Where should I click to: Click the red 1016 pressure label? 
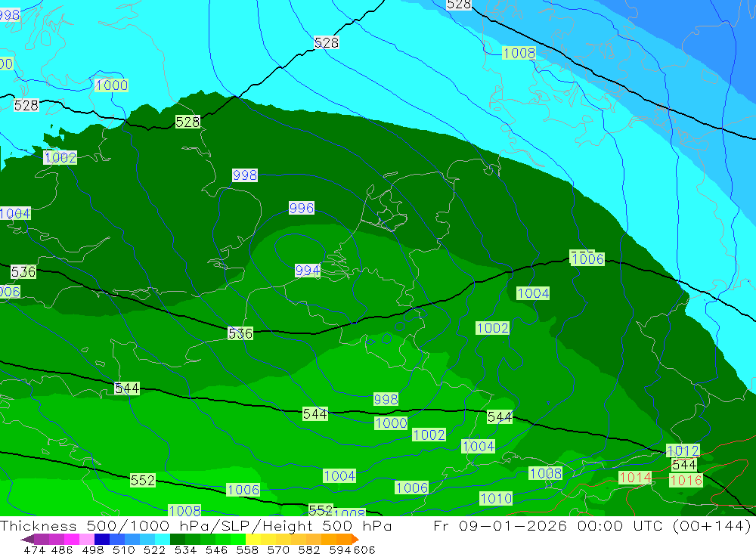(686, 480)
